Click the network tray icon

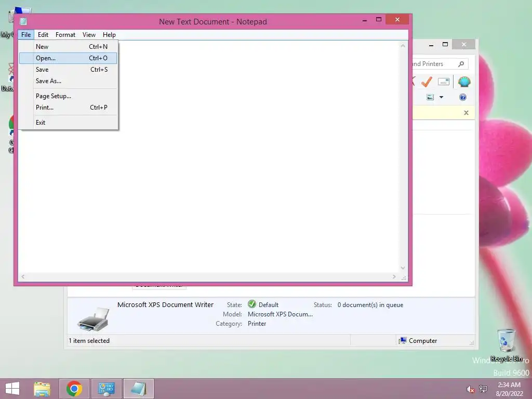tap(483, 389)
